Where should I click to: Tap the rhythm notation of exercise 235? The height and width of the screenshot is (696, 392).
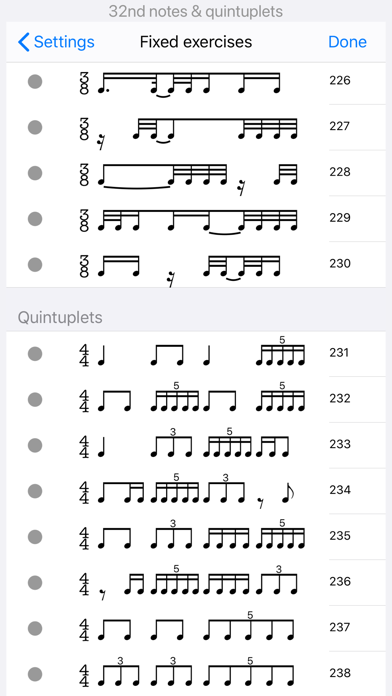point(192,535)
